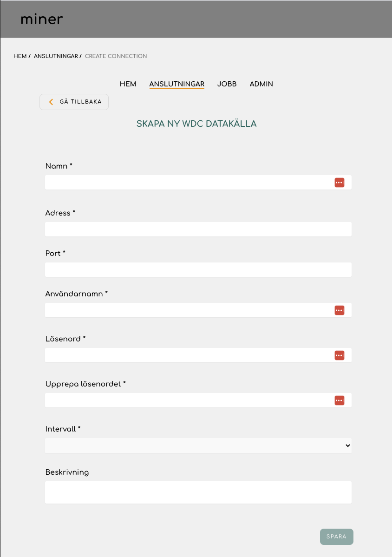
Task: Switch to the JOBB tab
Action: tap(227, 84)
